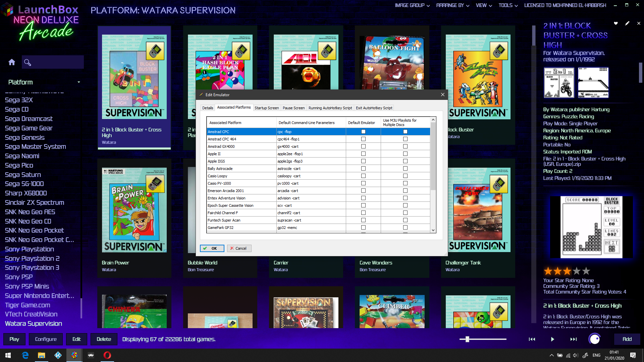
Task: Check M3U Playlists for Amstrad CPC
Action: point(405,132)
